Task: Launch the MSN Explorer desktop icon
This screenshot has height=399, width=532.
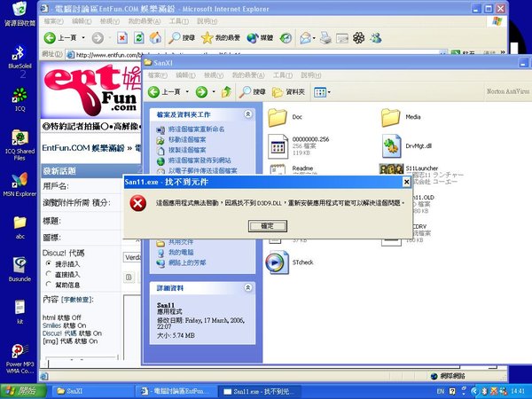Action: pyautogui.click(x=20, y=185)
